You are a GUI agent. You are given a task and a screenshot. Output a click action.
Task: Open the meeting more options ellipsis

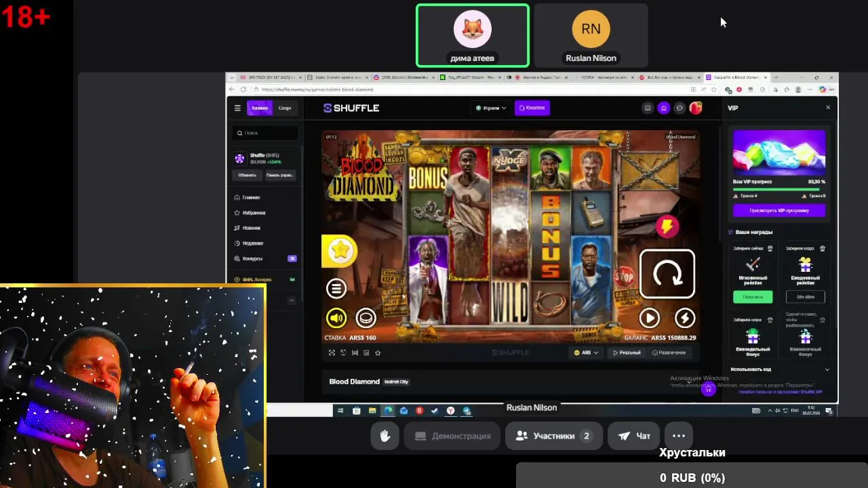[x=679, y=436]
